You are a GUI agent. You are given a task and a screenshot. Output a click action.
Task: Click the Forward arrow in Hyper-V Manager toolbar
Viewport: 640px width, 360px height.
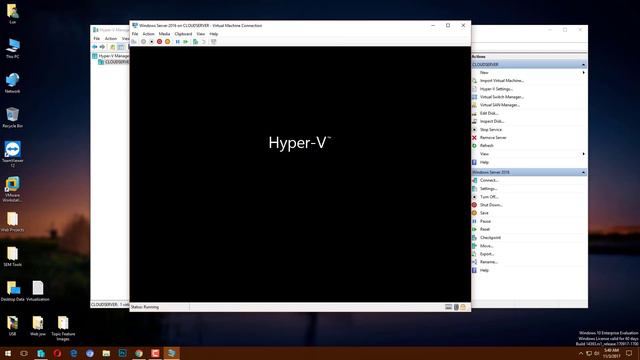102,47
